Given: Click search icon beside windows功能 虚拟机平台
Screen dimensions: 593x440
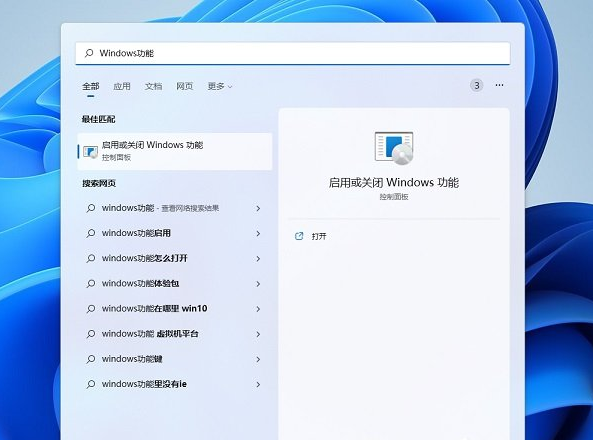Looking at the screenshot, I should [x=91, y=334].
